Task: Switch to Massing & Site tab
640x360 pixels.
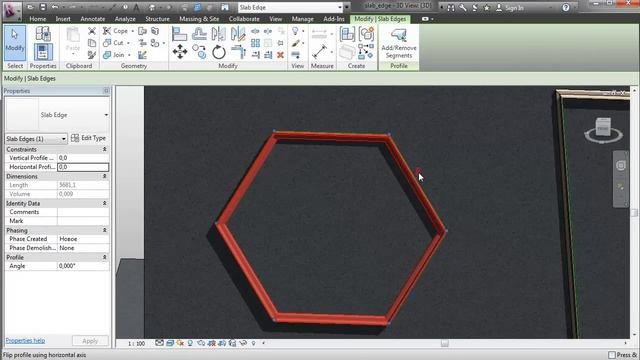Action: pyautogui.click(x=199, y=19)
